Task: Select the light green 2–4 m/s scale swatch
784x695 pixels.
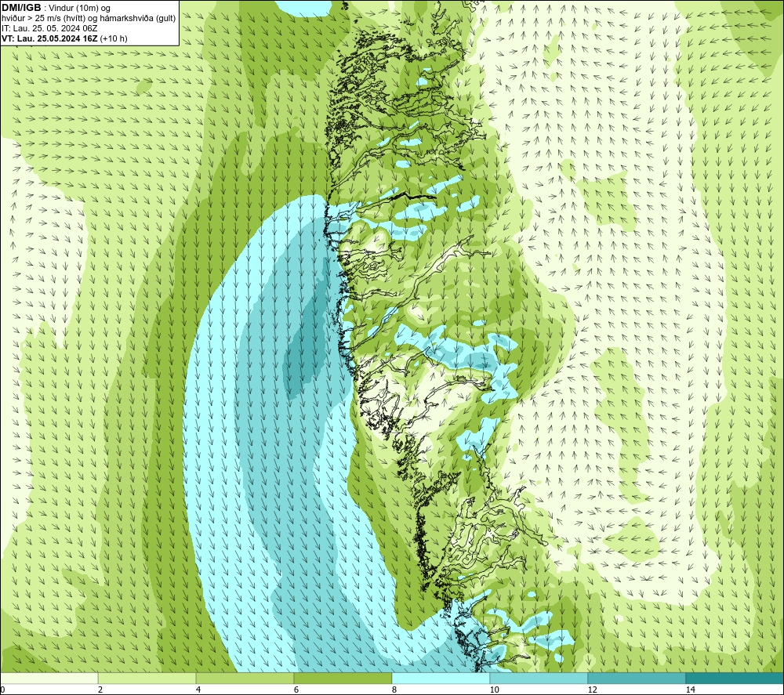Action: [147, 678]
